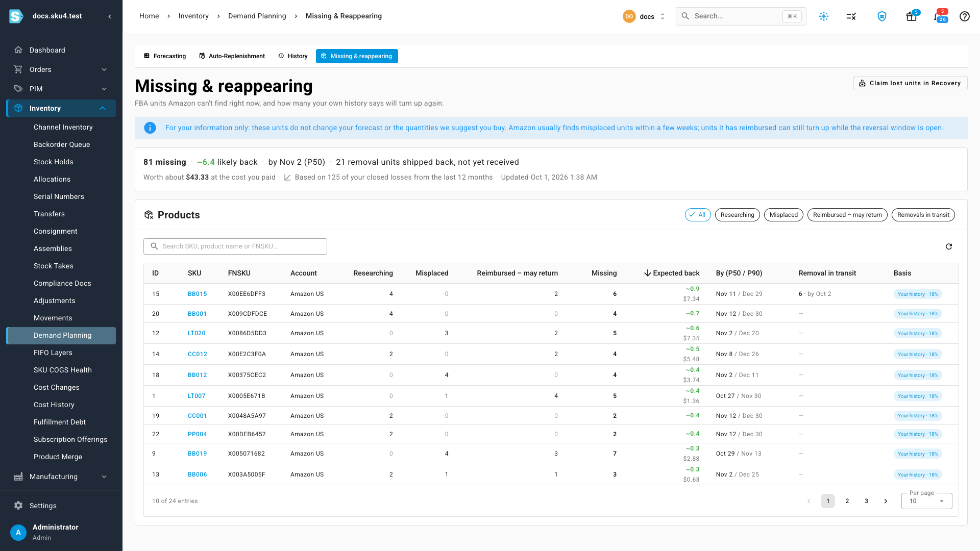Click the Products package icon
The height and width of the screenshot is (551, 980).
pos(149,215)
